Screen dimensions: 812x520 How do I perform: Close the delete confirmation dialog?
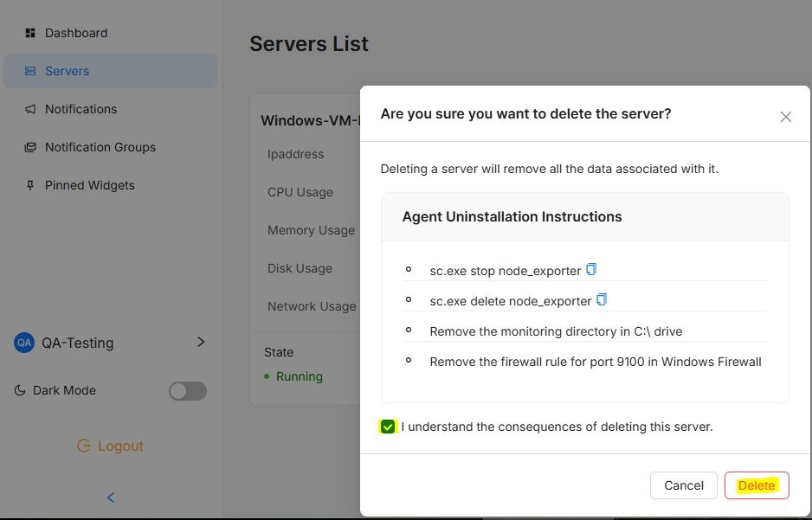point(785,117)
